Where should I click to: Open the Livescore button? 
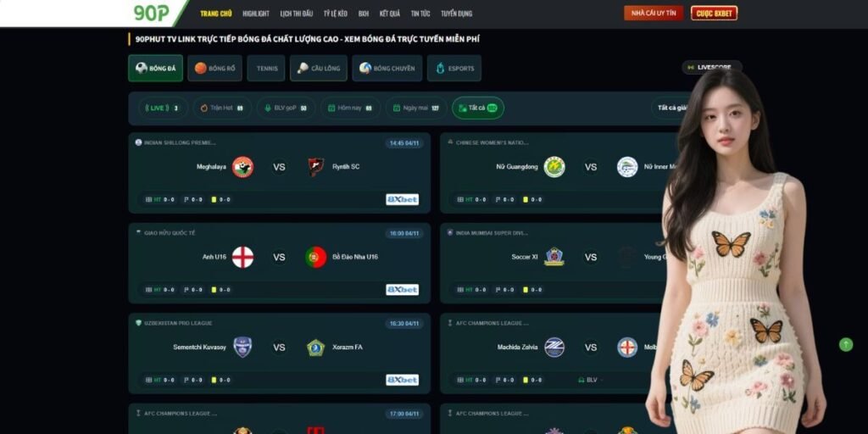pos(712,67)
